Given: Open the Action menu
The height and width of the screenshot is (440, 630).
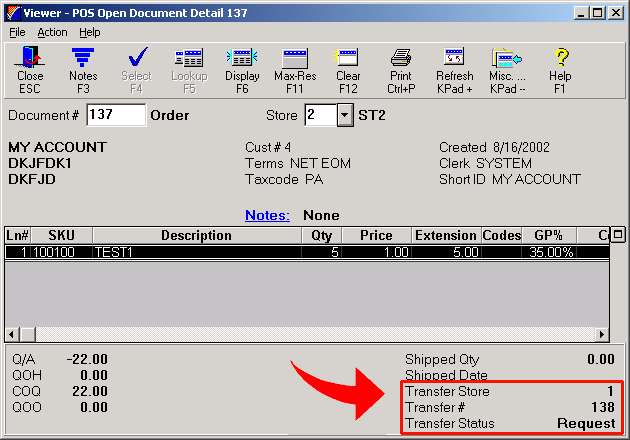Looking at the screenshot, I should (x=52, y=32).
